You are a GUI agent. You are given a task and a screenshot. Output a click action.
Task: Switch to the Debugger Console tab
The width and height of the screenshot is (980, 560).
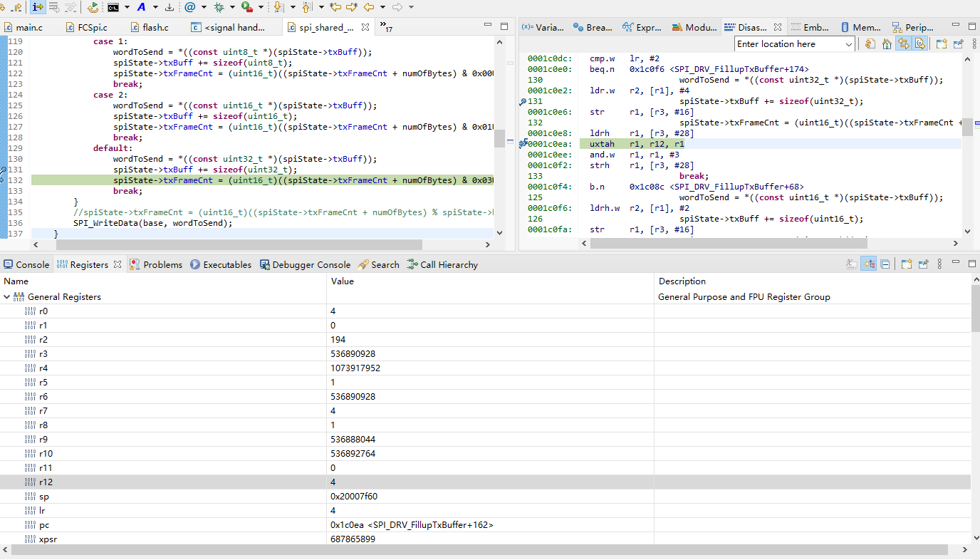(306, 264)
